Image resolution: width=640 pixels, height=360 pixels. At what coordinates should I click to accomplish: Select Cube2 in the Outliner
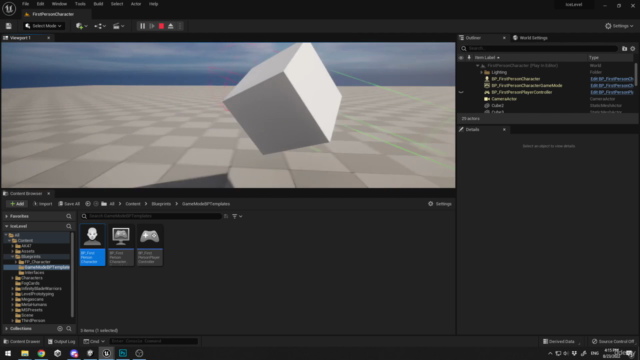(x=497, y=105)
